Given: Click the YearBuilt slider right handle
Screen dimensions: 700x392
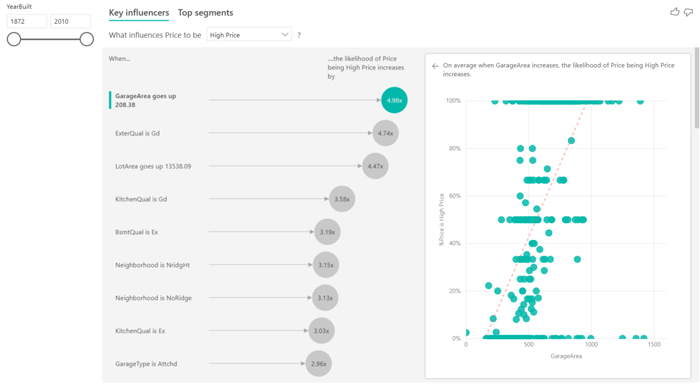Looking at the screenshot, I should coord(87,39).
